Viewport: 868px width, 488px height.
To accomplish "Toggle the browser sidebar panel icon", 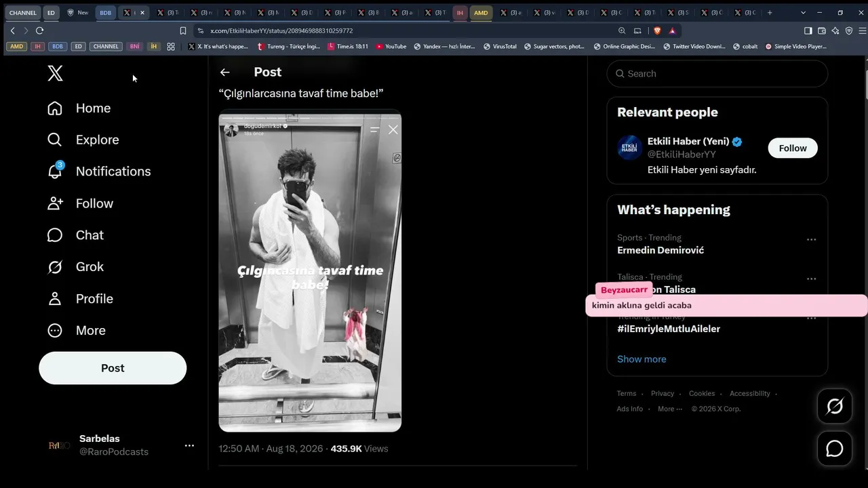I will coord(808,30).
